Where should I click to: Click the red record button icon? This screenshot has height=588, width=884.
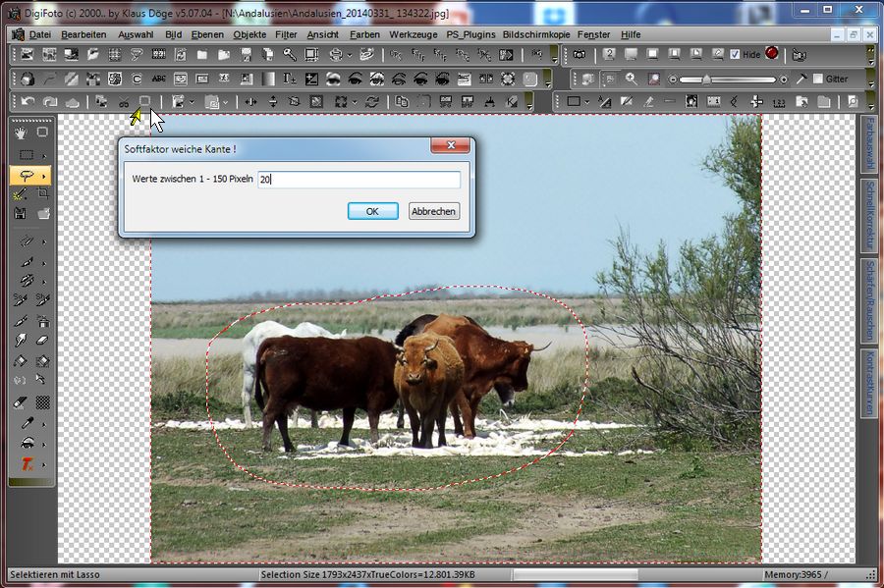(x=772, y=54)
